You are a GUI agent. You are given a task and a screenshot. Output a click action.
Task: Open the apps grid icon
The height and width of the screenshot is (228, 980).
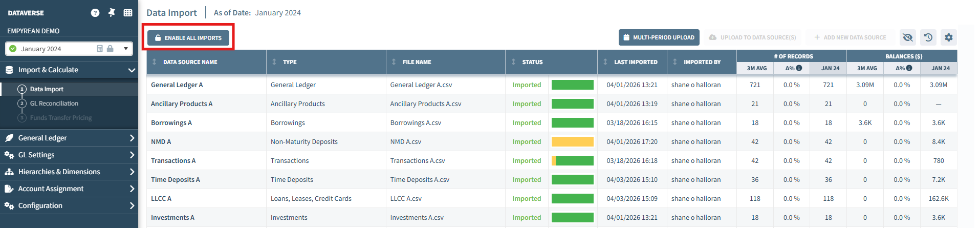click(128, 13)
